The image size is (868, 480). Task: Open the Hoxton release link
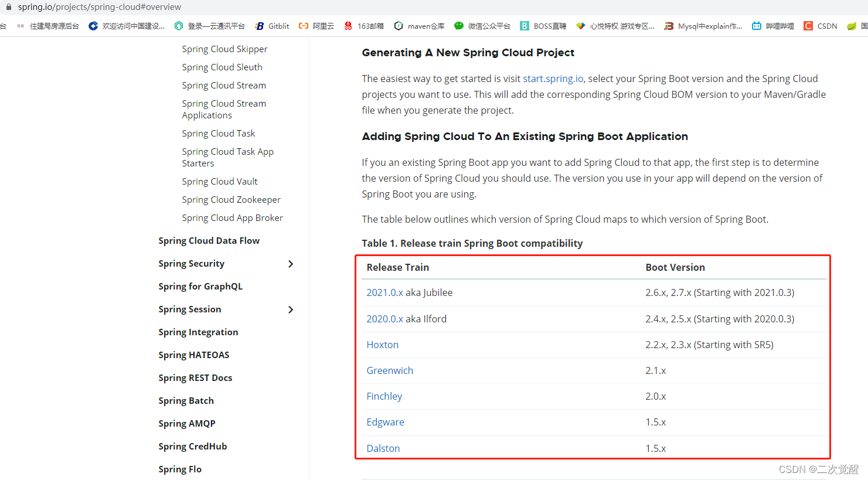(x=382, y=345)
